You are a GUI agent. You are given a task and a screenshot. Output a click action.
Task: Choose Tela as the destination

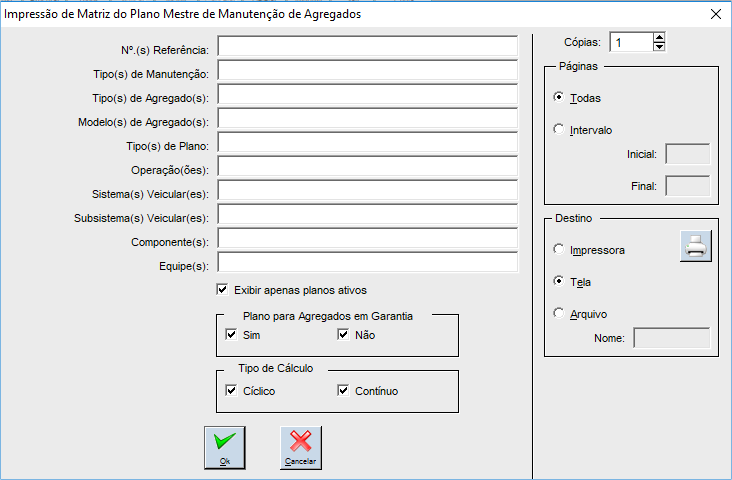click(x=558, y=281)
